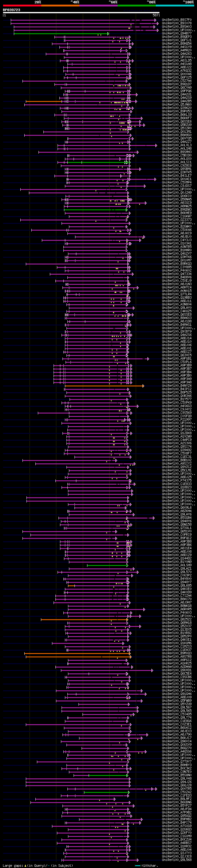Click on UniRef100_C5XK46
This screenshot has height=868, width=197.
pyautogui.click(x=177, y=230)
